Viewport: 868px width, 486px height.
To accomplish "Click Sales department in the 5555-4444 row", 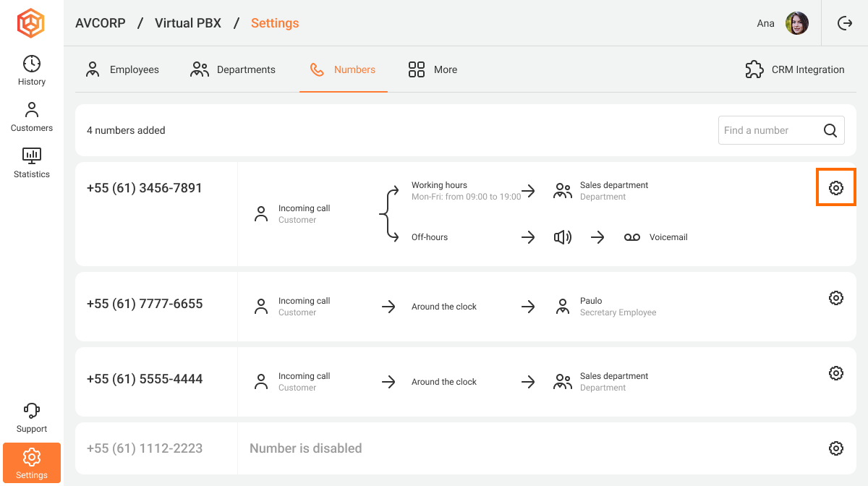I will (614, 376).
